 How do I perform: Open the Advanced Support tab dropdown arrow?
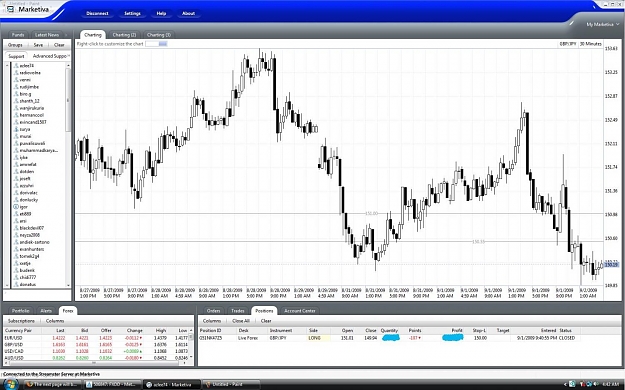(x=69, y=56)
